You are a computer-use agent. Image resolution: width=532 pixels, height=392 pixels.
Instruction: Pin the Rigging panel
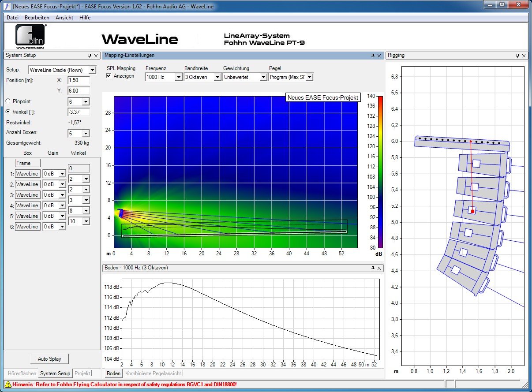tap(518, 56)
